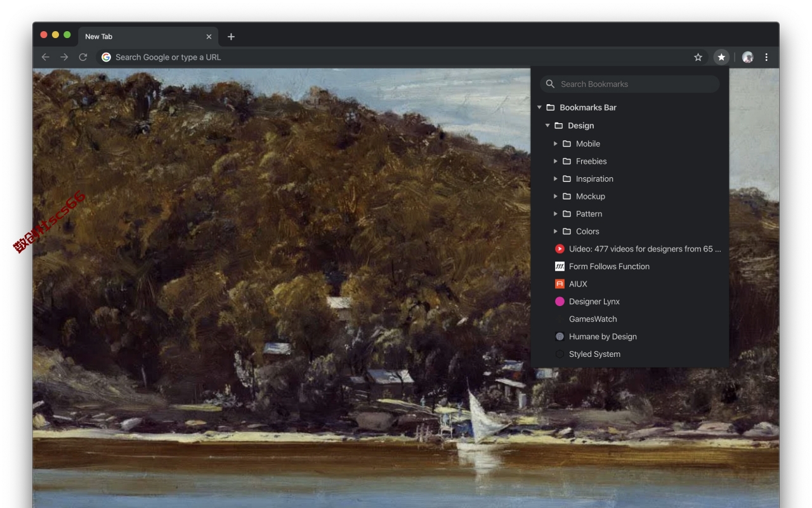Screen dimensions: 812x508
Task: Open Chrome's three-dot menu
Action: (x=766, y=57)
